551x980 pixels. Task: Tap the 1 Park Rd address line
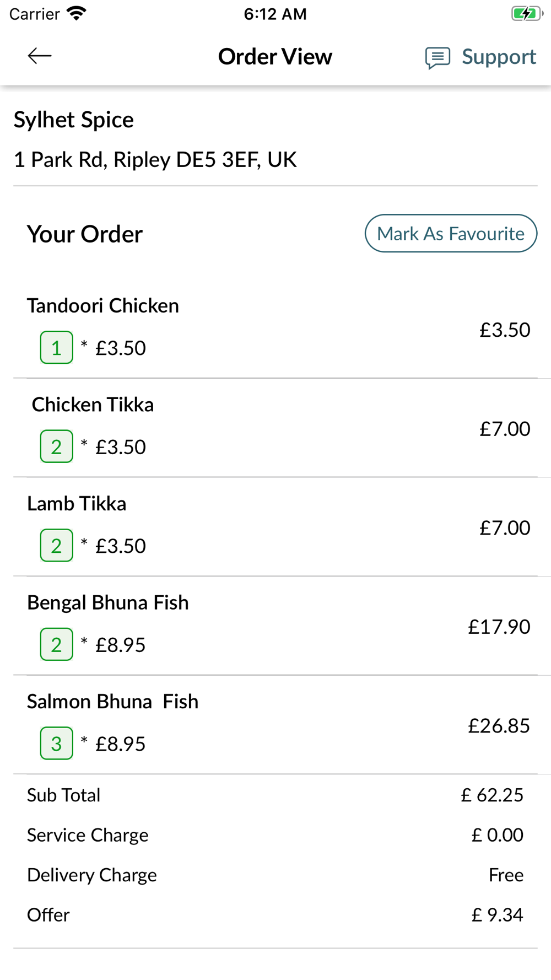coord(155,160)
